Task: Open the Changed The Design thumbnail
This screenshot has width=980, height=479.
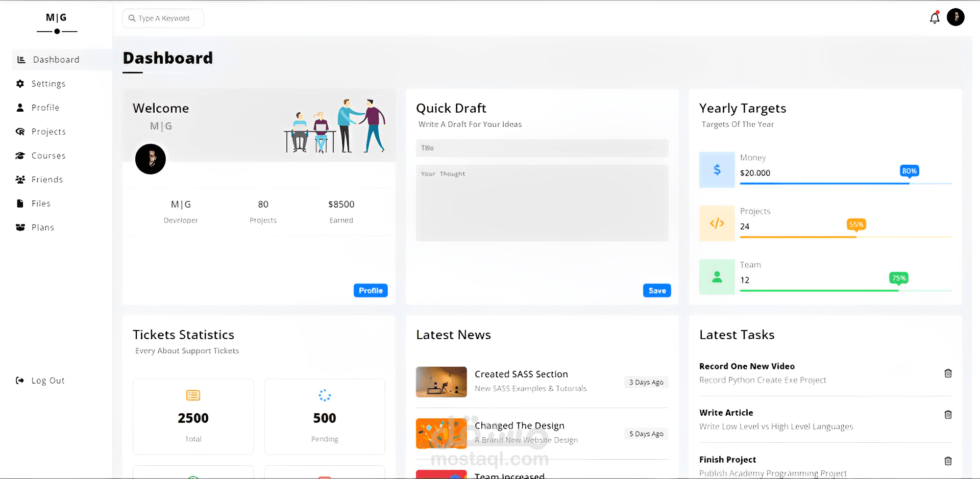Action: (x=442, y=434)
